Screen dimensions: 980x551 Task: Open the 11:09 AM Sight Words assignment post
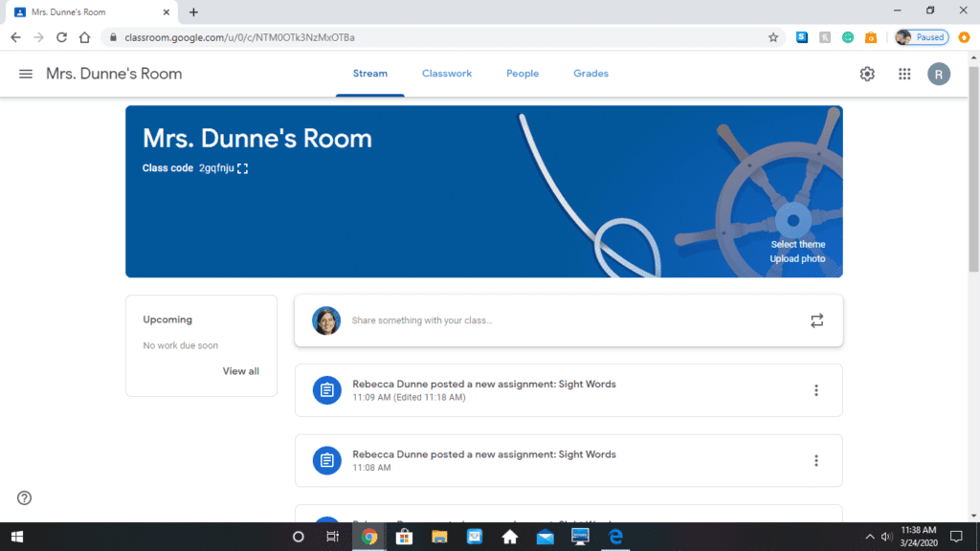click(568, 390)
